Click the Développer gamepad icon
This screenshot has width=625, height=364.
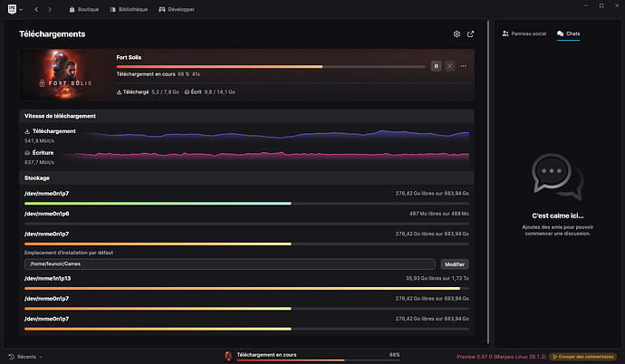point(162,9)
